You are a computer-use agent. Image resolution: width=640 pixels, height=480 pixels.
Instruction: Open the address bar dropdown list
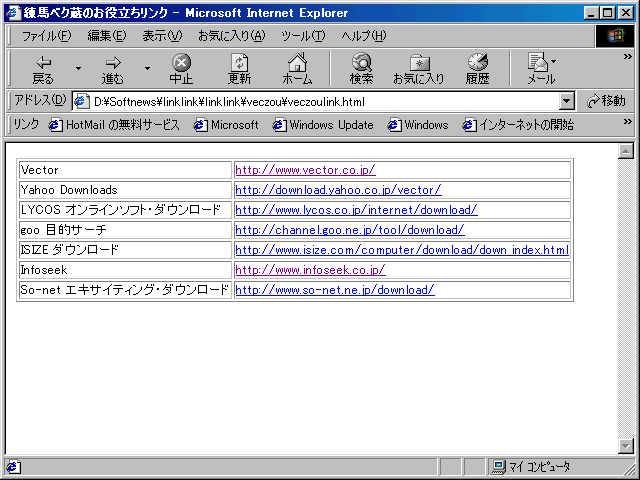[x=567, y=101]
